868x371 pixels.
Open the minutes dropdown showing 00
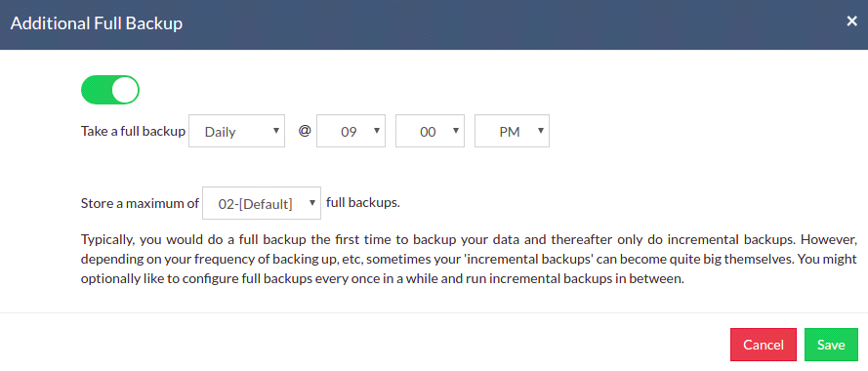pyautogui.click(x=431, y=131)
